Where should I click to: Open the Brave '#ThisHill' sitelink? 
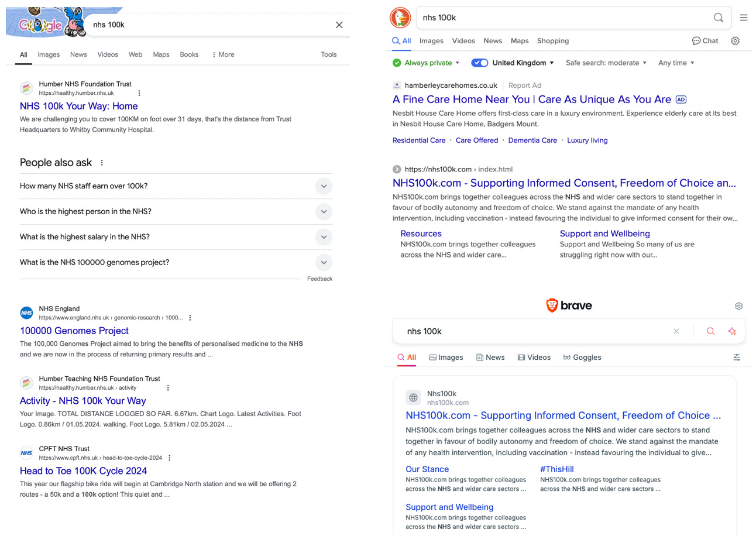tap(557, 469)
